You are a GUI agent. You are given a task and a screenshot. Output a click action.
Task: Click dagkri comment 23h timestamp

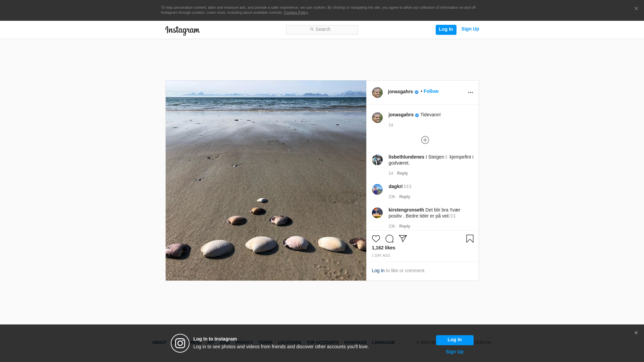coord(392,197)
